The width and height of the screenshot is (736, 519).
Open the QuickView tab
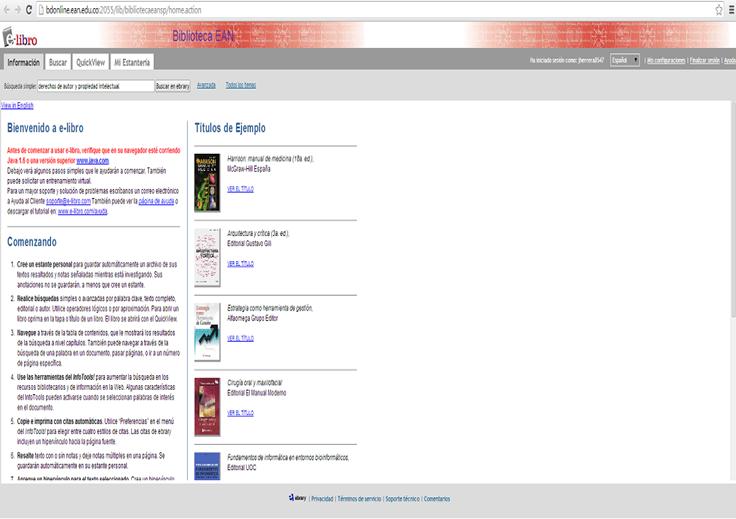pyautogui.click(x=90, y=62)
